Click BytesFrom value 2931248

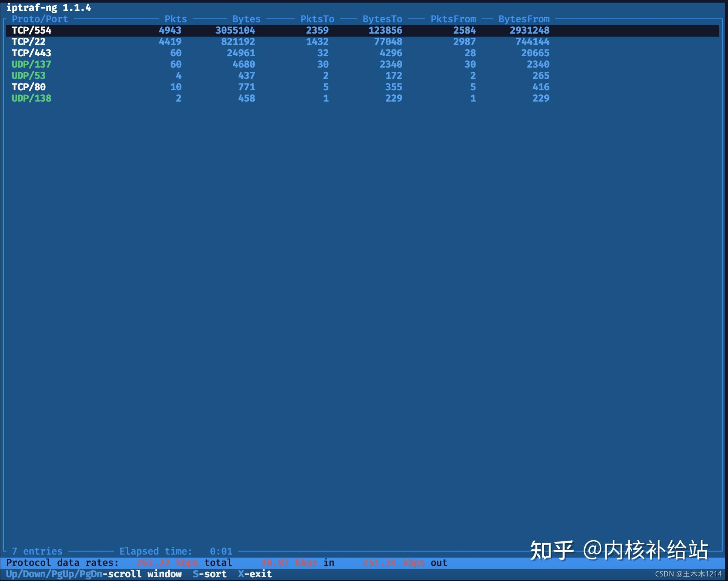tap(530, 31)
